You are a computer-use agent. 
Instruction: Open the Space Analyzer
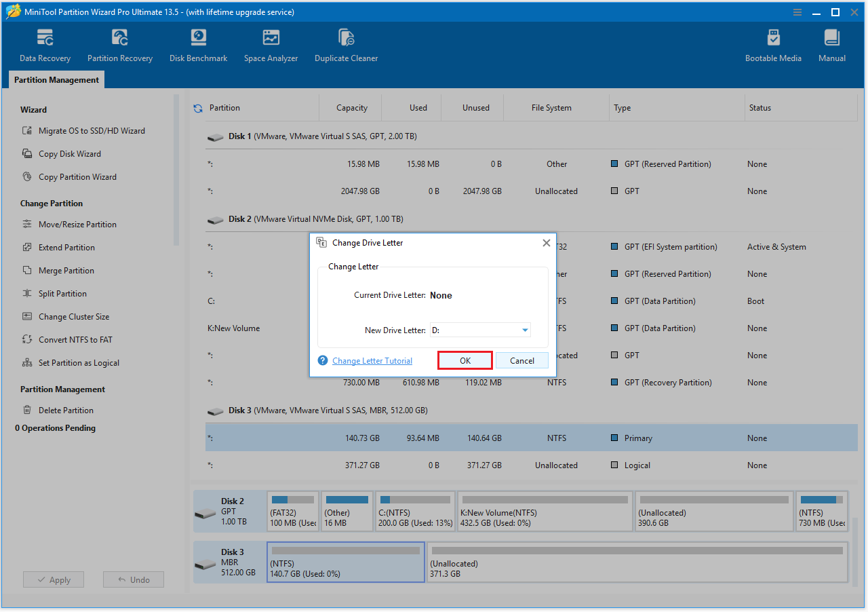(271, 44)
